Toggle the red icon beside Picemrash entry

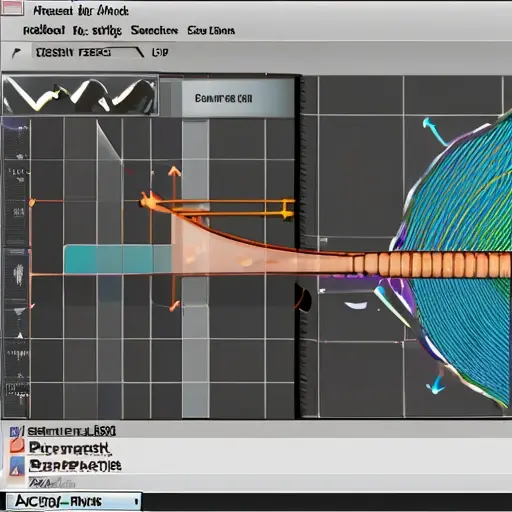[17, 446]
